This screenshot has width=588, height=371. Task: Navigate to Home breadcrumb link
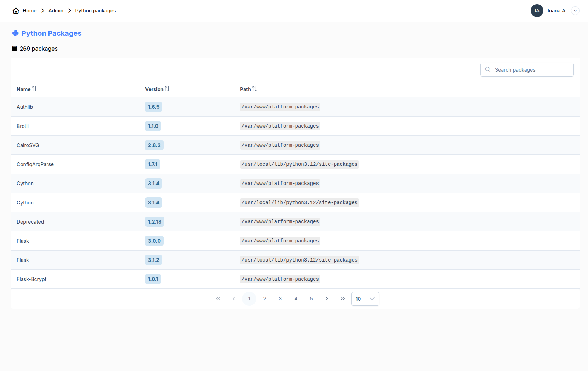[29, 11]
